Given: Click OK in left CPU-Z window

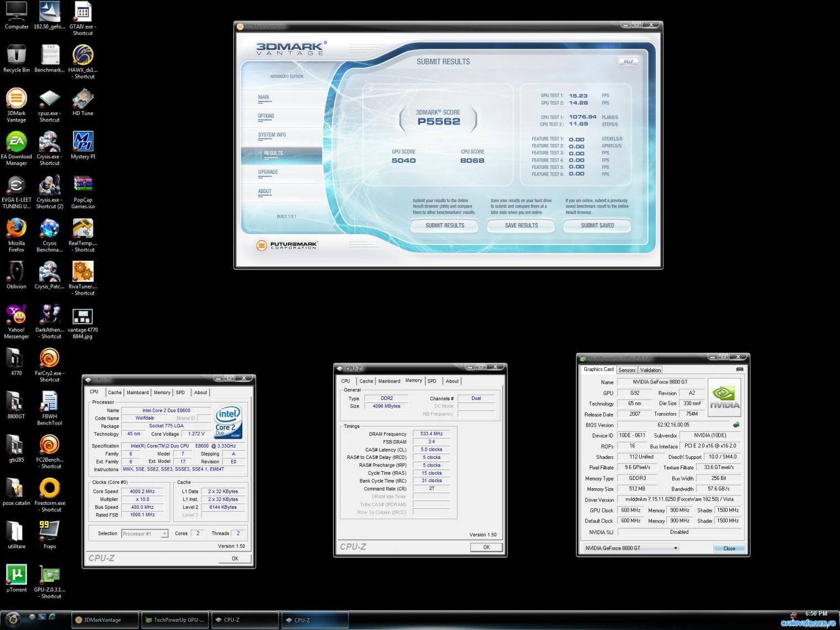Looking at the screenshot, I should (235, 559).
